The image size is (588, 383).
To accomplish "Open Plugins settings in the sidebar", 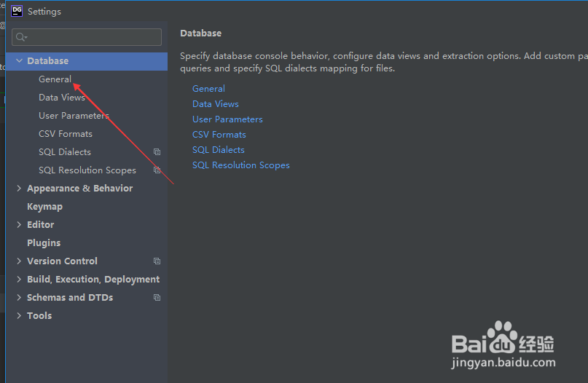I will coord(44,243).
